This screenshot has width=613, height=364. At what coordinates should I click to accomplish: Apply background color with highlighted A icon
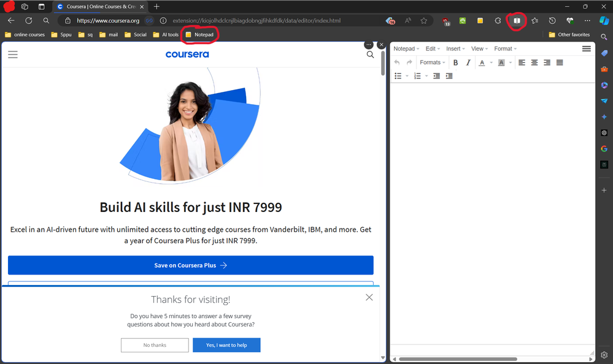(501, 63)
